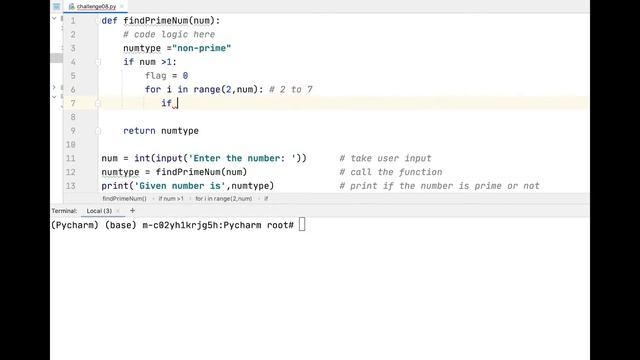Select the Local (3) terminal tab
Viewport: 640px width, 360px height.
(x=99, y=211)
